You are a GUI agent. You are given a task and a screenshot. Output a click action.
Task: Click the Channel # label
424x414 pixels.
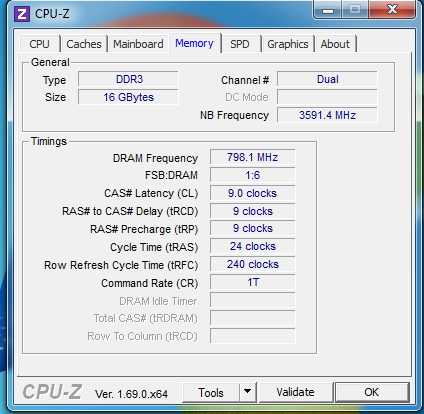[x=245, y=80]
